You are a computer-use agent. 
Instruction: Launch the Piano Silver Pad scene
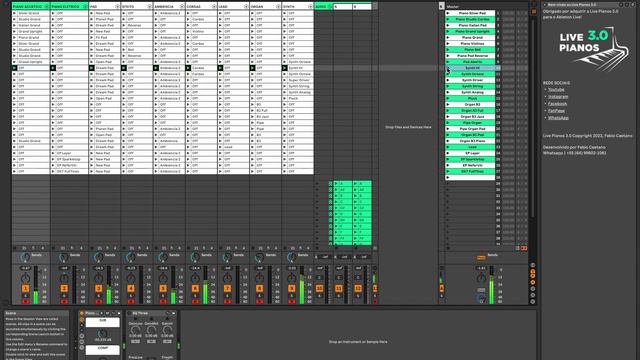[x=448, y=13]
